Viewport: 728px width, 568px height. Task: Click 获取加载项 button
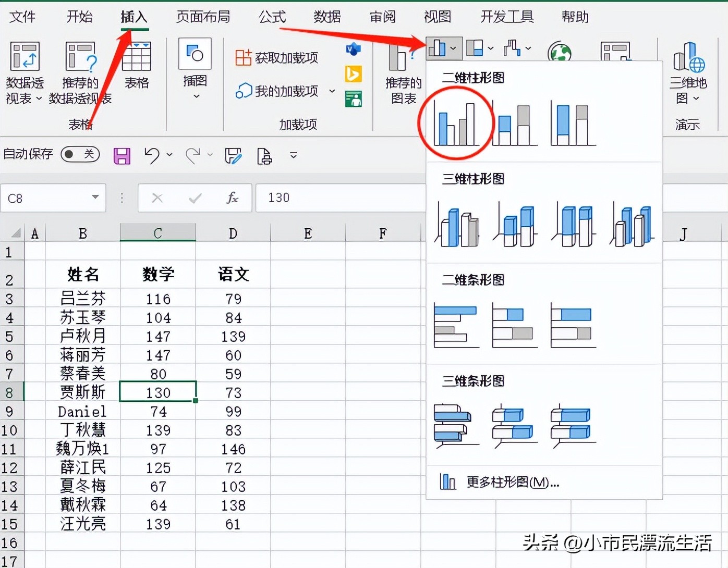coord(277,57)
